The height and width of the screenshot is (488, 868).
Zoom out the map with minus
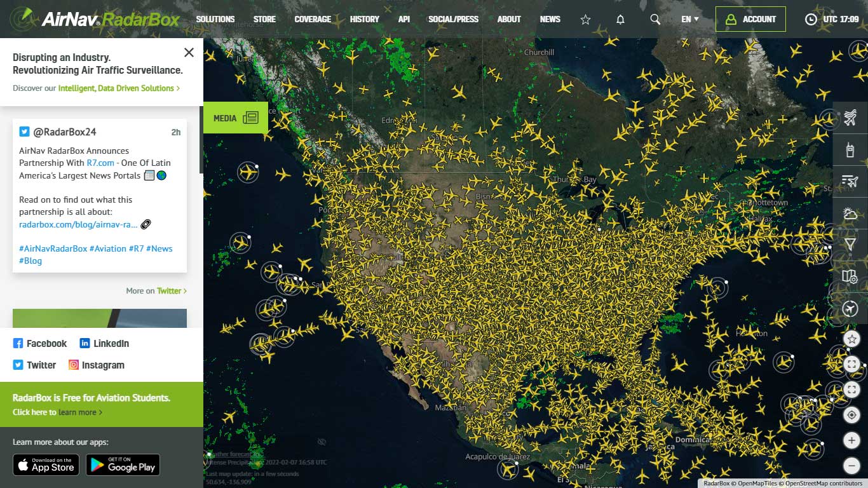tap(851, 466)
